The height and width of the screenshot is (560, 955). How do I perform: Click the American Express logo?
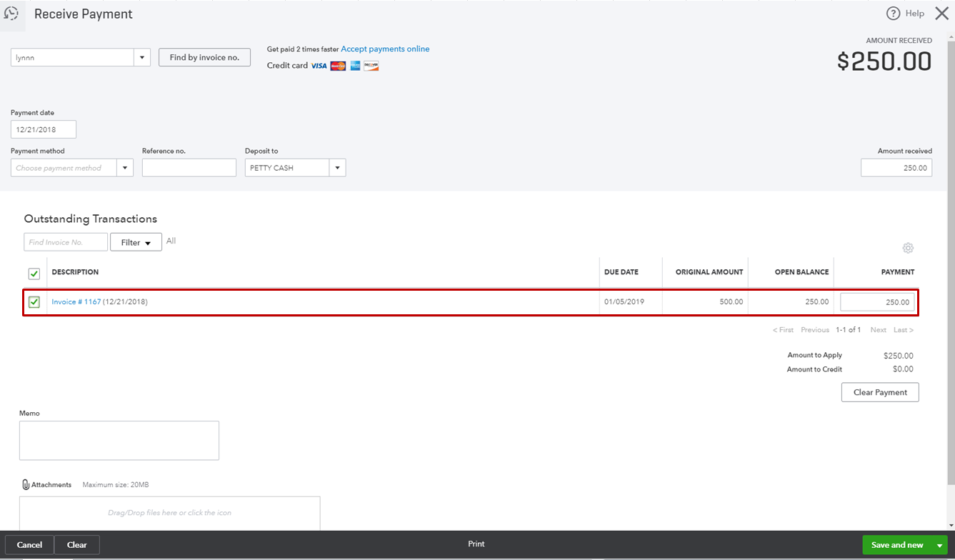point(355,66)
